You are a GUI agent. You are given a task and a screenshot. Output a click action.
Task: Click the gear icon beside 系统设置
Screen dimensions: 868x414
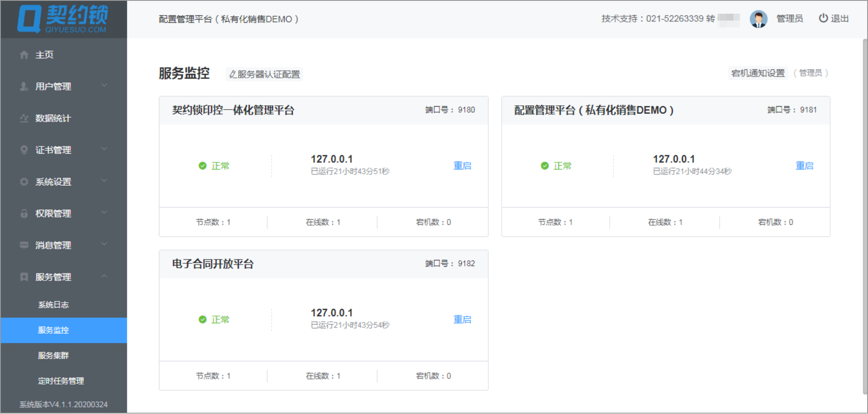[24, 182]
